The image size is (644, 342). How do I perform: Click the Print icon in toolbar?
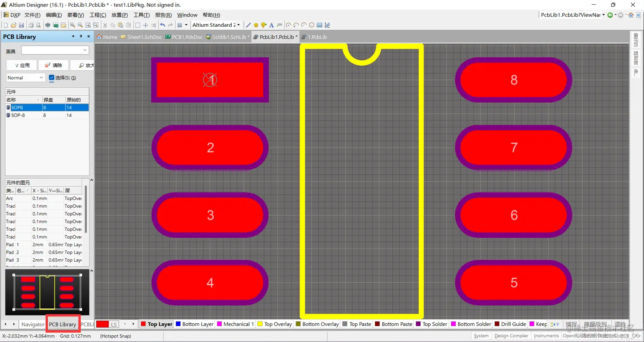tap(31, 25)
